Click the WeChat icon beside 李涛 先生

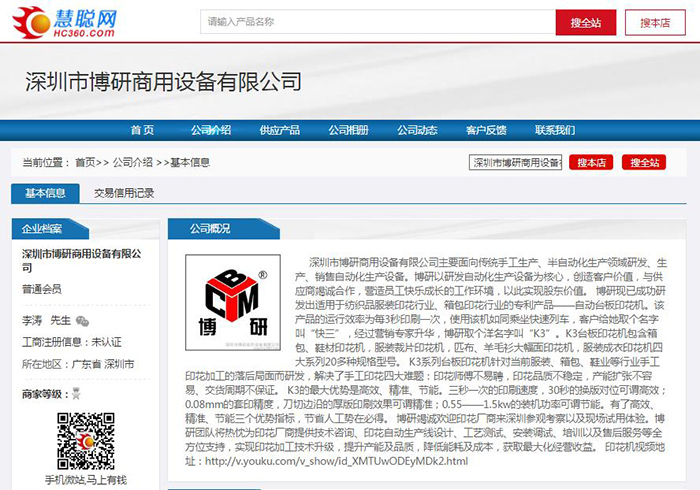82,321
